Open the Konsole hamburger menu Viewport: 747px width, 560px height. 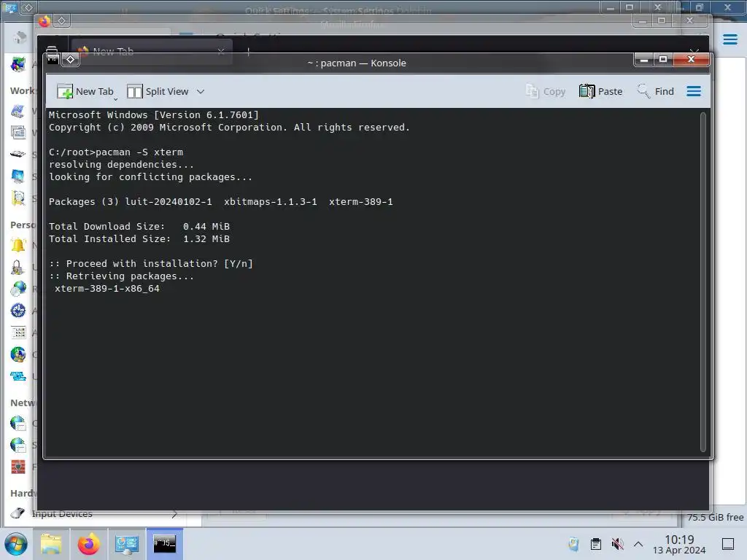point(694,91)
